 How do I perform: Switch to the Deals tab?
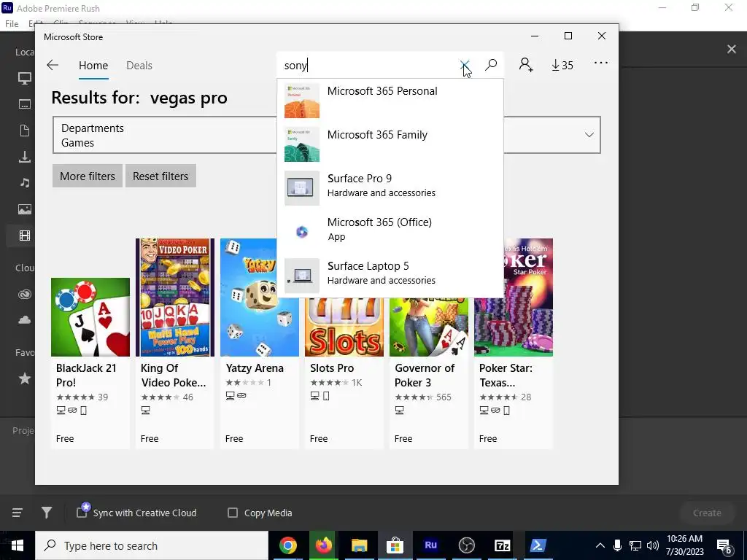pyautogui.click(x=139, y=65)
